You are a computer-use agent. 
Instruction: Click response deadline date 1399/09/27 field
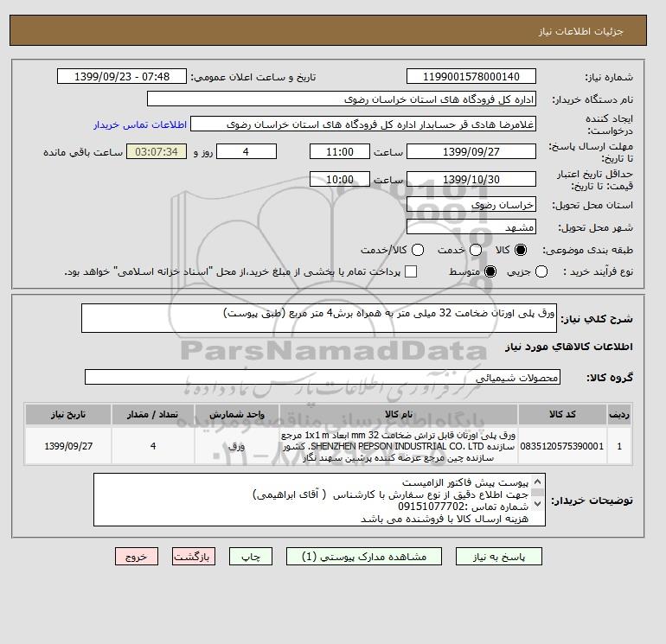click(471, 151)
